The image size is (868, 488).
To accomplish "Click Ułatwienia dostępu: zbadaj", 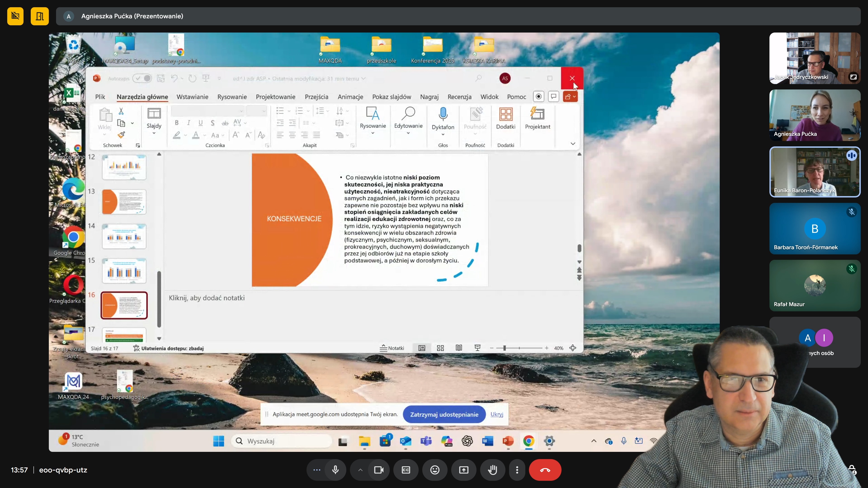I will coord(168,348).
